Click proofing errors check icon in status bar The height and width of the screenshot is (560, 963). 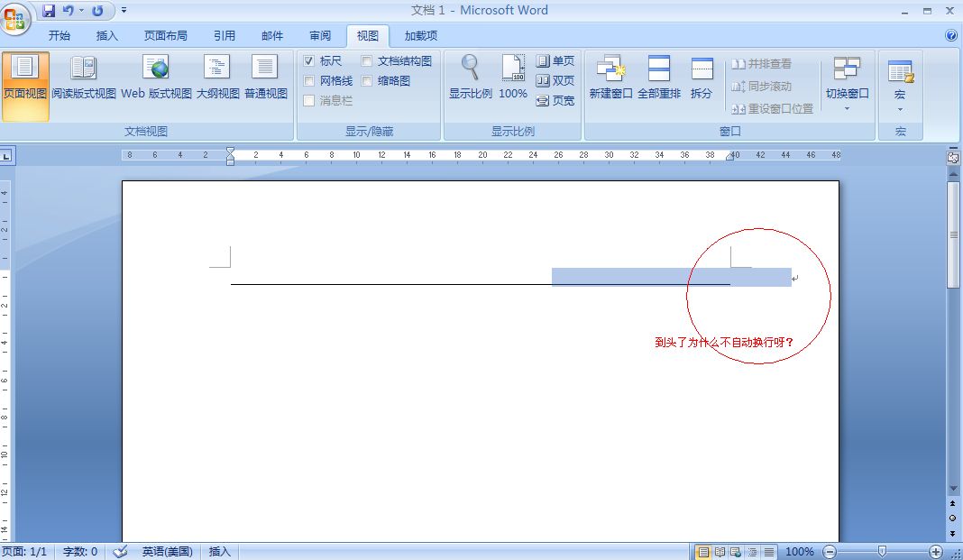pos(121,552)
